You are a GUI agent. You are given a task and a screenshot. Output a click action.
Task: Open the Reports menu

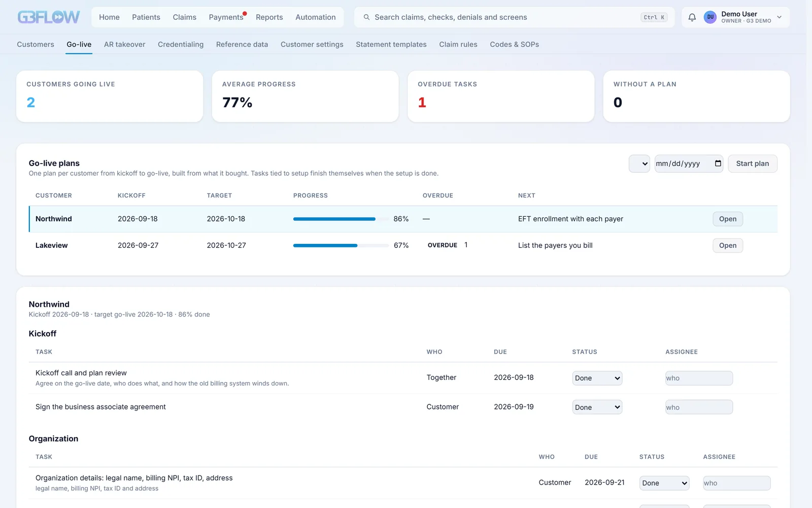(269, 17)
